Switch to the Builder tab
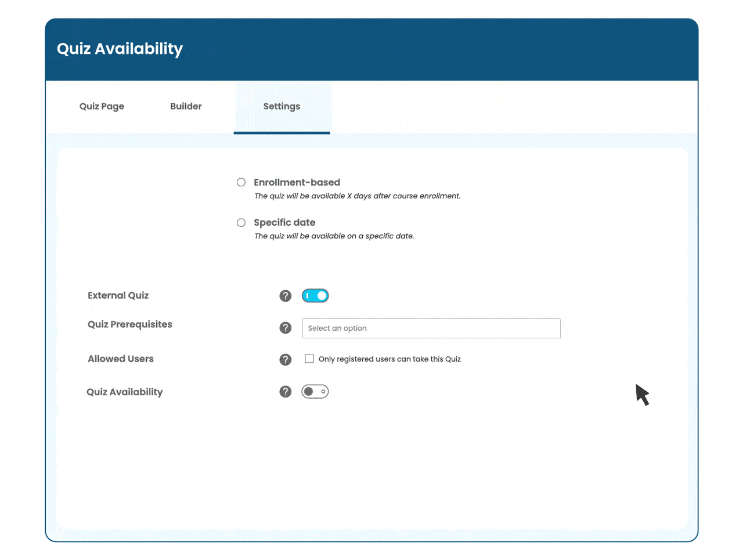This screenshot has width=743, height=560. click(186, 106)
